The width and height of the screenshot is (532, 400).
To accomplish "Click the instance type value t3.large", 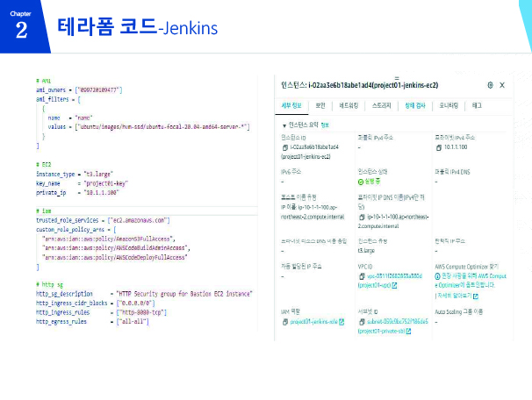I will (366, 251).
